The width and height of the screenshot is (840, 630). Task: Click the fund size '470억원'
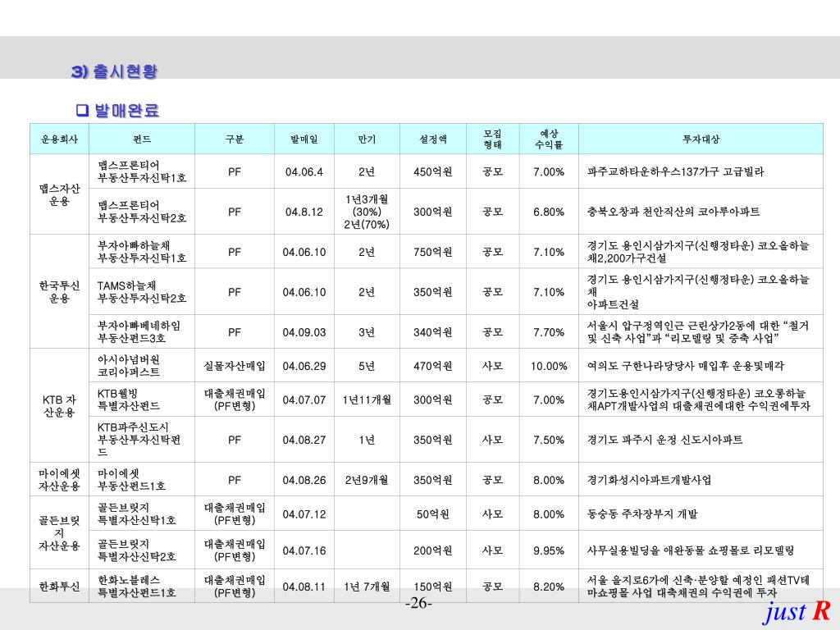coord(433,367)
